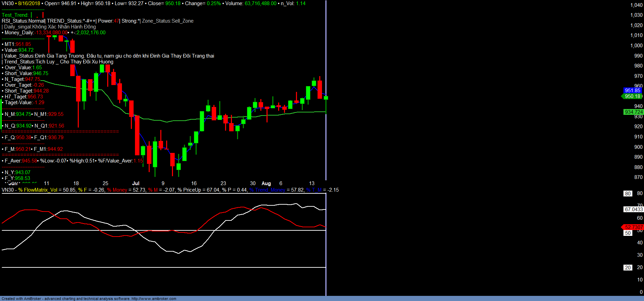Click the blue 951.85 price label
This screenshot has width=644, height=301.
(x=632, y=91)
